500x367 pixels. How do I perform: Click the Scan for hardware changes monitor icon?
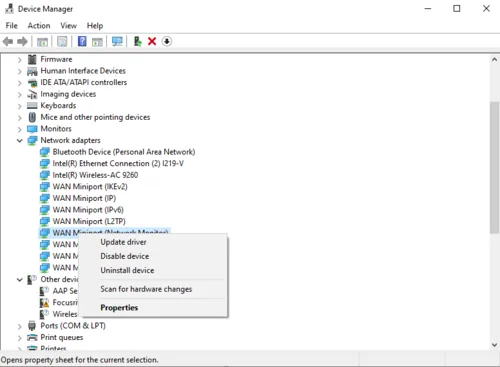click(117, 41)
